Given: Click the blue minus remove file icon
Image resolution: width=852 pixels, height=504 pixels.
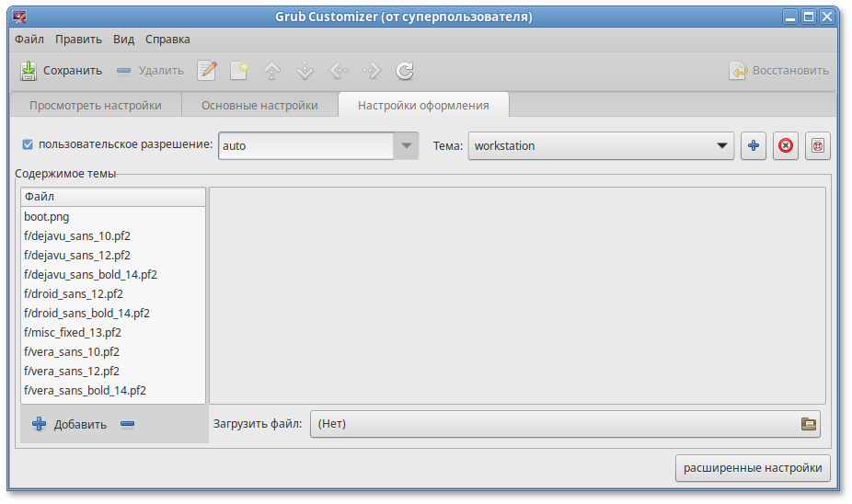Looking at the screenshot, I should point(127,424).
